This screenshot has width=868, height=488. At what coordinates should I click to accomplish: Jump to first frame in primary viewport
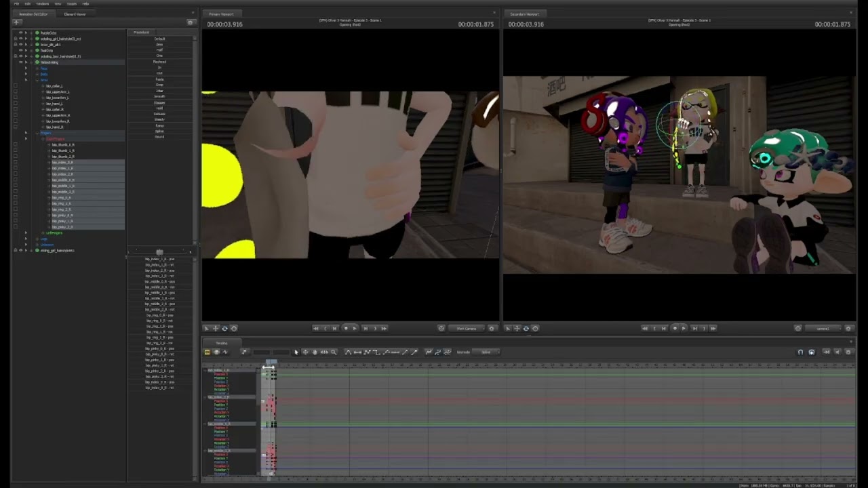tap(316, 329)
